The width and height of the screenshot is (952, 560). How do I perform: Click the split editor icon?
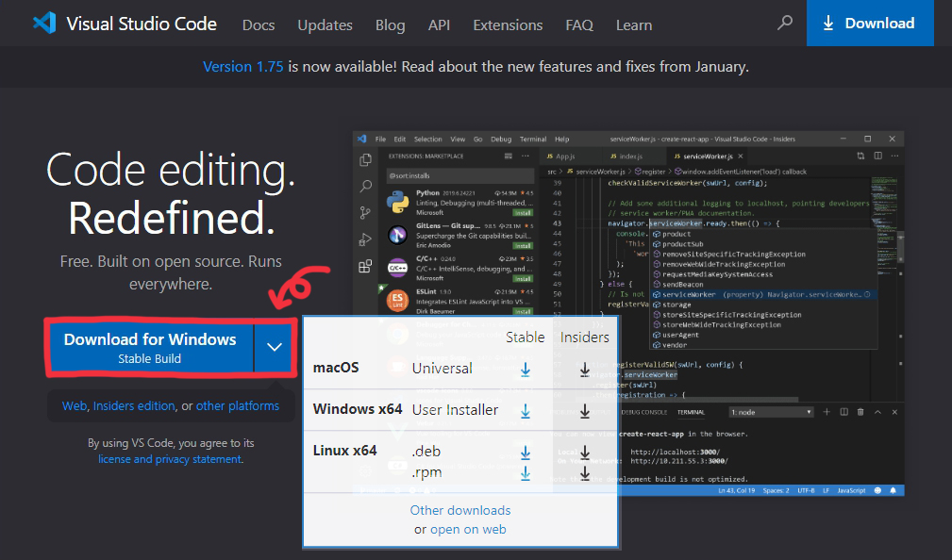877,156
